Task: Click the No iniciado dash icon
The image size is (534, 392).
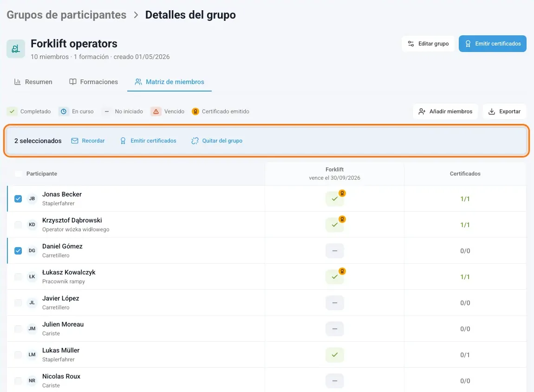Action: (107, 111)
